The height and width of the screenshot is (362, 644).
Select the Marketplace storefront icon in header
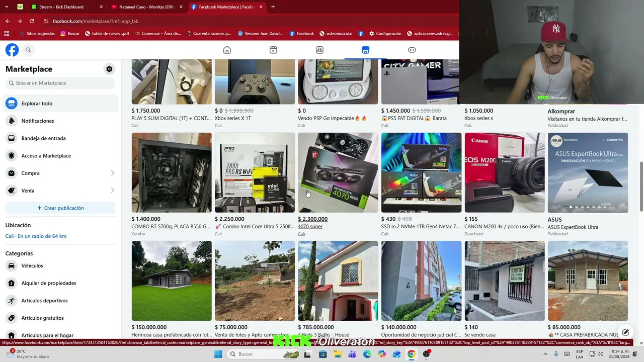click(x=365, y=50)
